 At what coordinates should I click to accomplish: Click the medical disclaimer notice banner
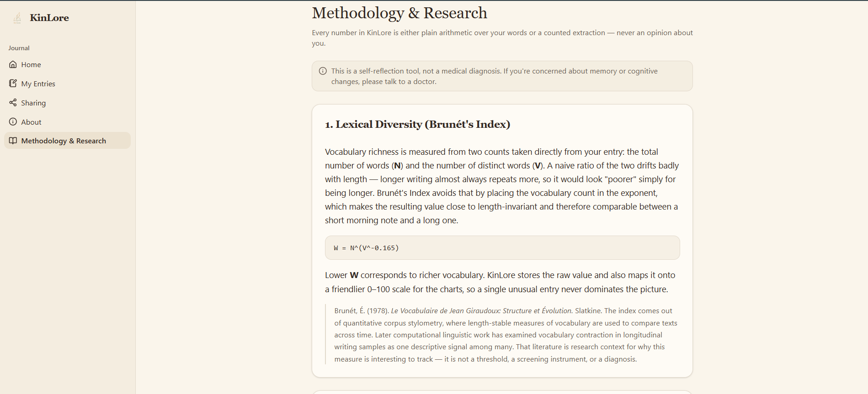click(502, 76)
